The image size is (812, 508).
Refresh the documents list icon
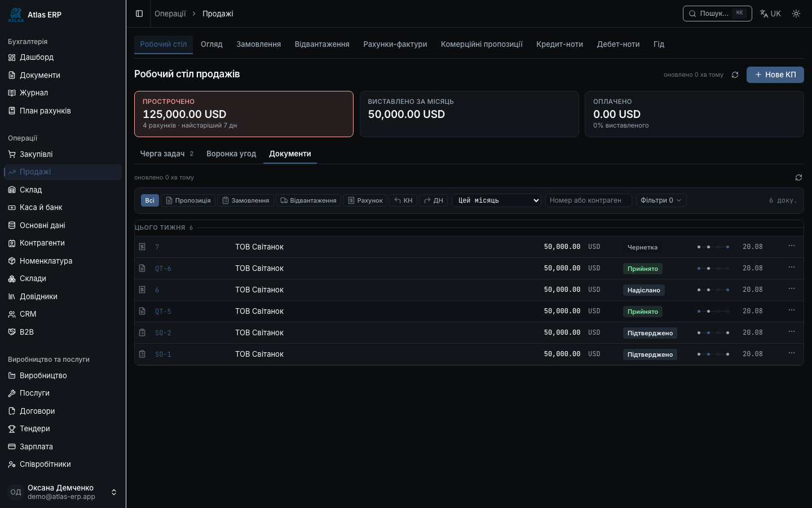[798, 177]
